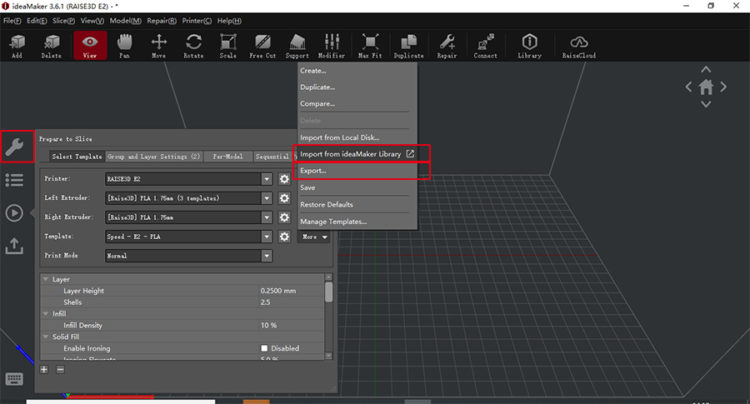Open the Template dropdown arrow
This screenshot has width=750, height=404.
point(266,236)
